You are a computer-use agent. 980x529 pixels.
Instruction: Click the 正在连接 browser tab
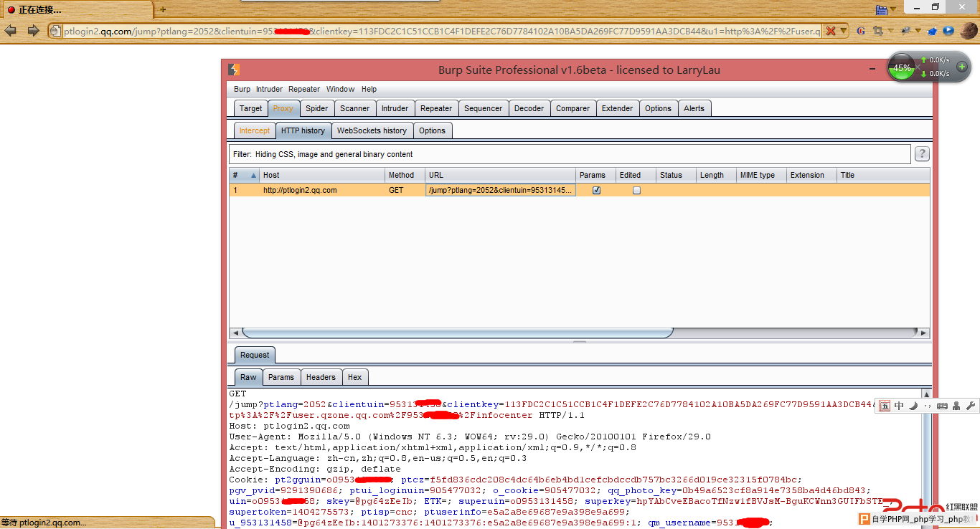click(77, 10)
